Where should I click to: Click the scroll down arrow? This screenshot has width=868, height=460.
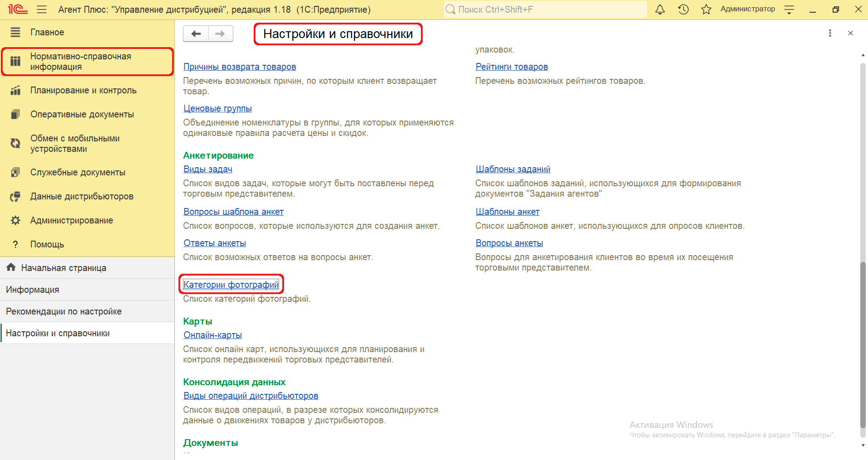(863, 445)
